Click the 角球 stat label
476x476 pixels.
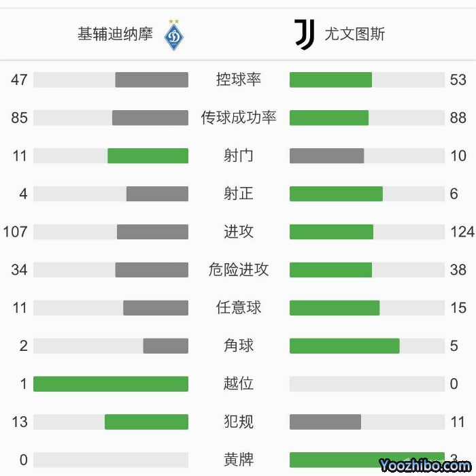click(239, 346)
